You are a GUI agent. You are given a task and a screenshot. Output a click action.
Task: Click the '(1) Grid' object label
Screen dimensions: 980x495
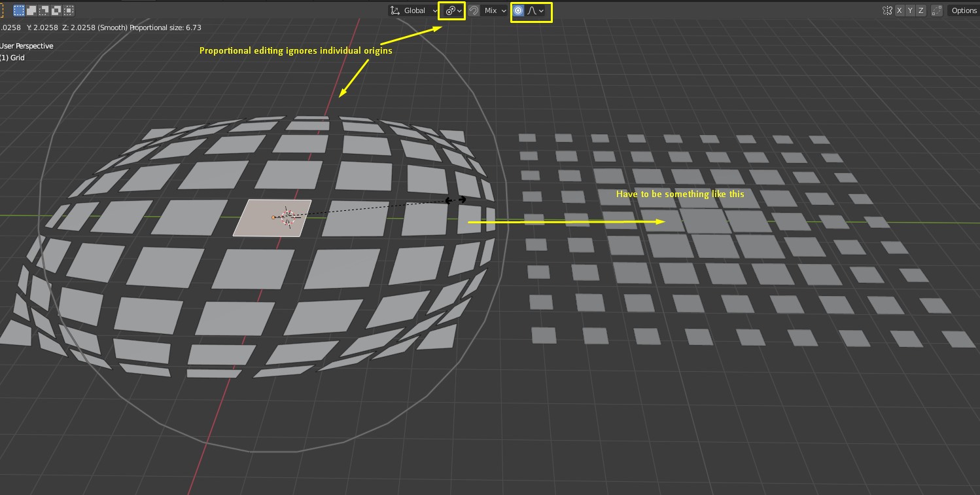tap(12, 58)
